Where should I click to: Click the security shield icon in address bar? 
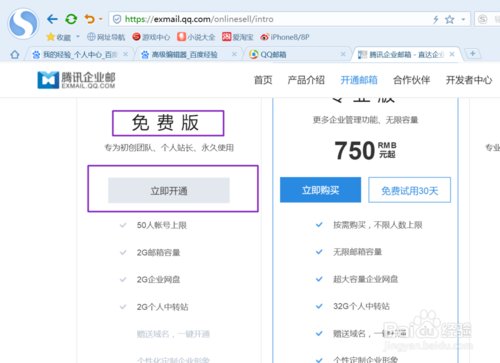[117, 19]
